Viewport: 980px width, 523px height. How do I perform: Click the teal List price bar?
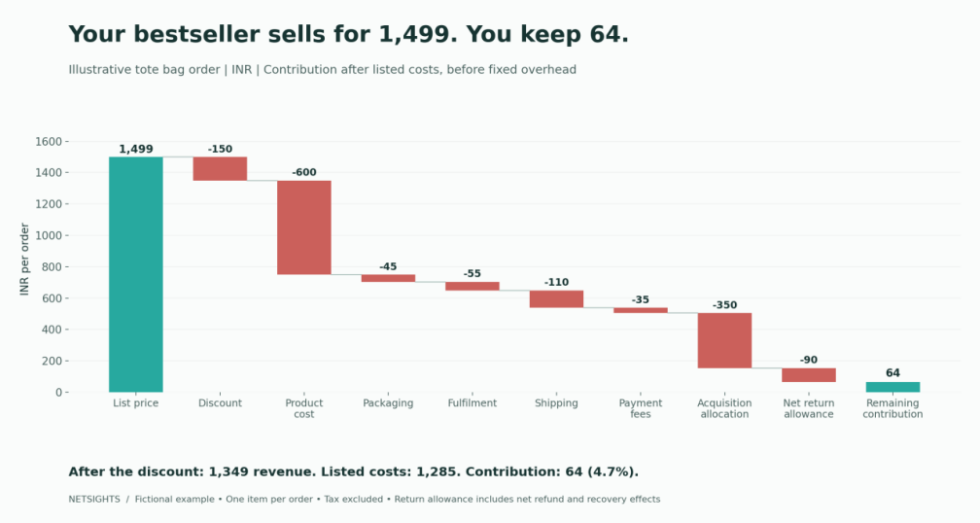(x=136, y=274)
